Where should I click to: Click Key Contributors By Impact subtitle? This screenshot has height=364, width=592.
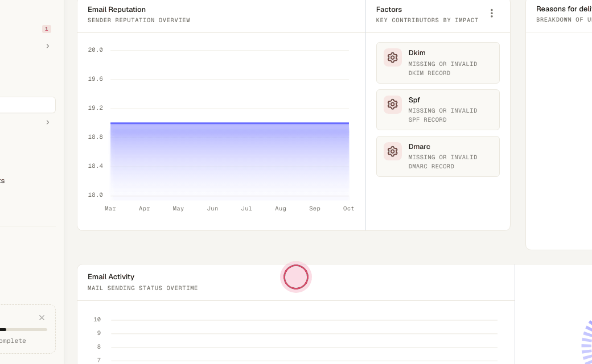point(427,20)
